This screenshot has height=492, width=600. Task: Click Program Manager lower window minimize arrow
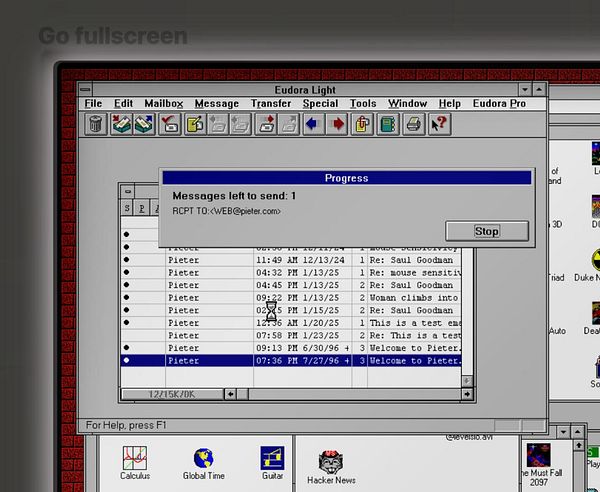pyautogui.click(x=563, y=432)
